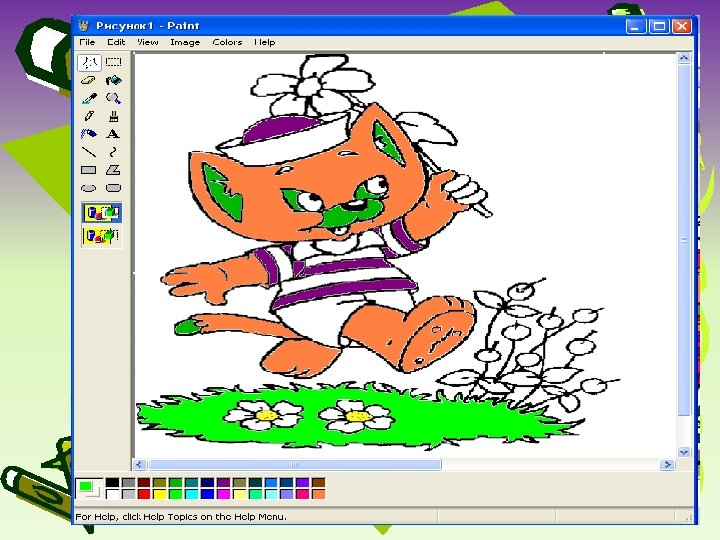This screenshot has width=720, height=540.
Task: Click the vertical scrollbar thumb
Action: (684, 240)
